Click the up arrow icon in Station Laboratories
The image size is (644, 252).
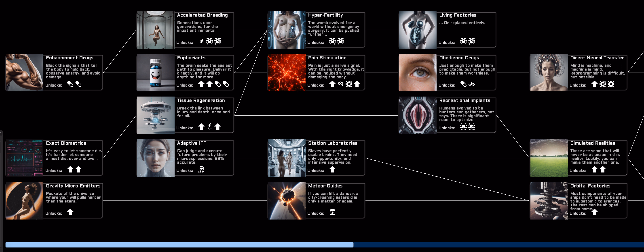click(332, 170)
